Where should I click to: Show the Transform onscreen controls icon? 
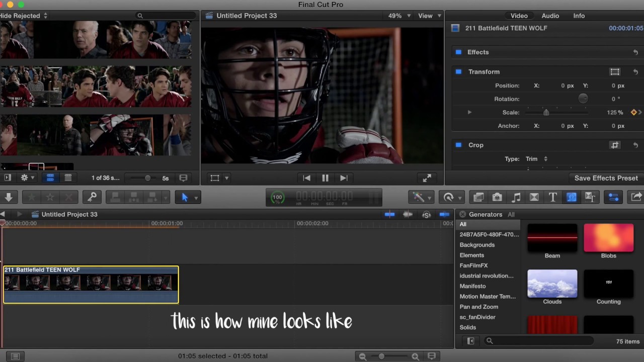coord(615,72)
